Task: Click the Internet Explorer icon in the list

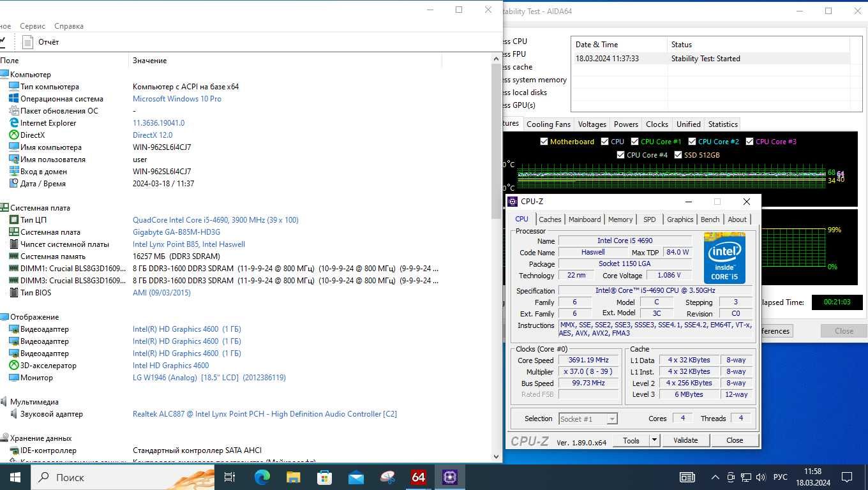Action: pos(14,123)
